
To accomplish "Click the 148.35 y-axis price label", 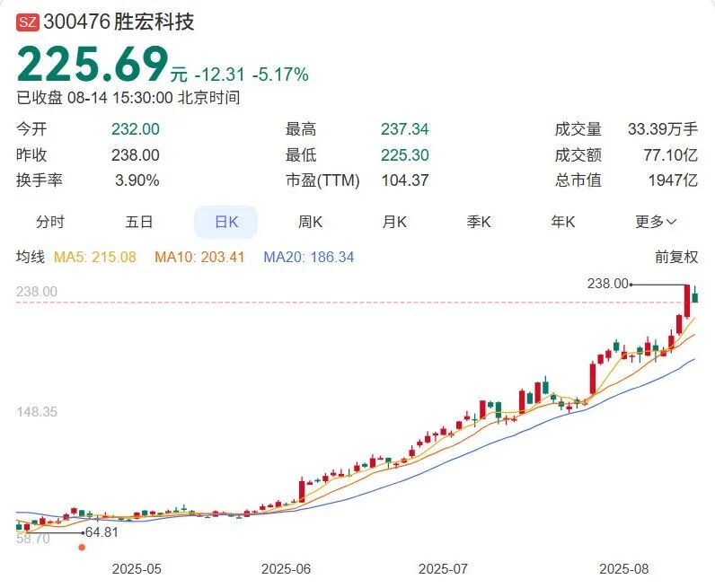I will pyautogui.click(x=37, y=412).
